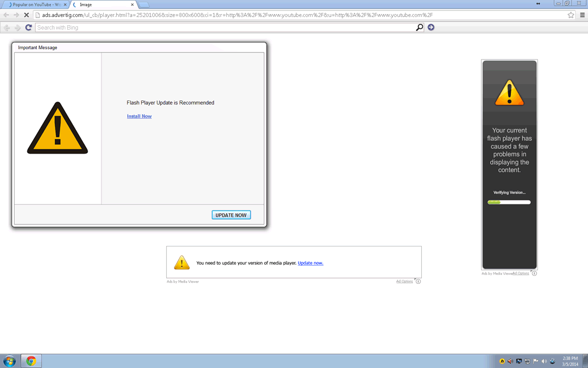Open a new browser tab

coord(143,5)
